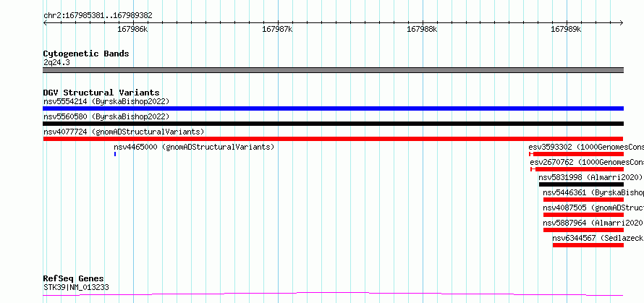Screen dimensions: 644x303
Task: Click the 2q24.3 band label
Action: point(56,62)
